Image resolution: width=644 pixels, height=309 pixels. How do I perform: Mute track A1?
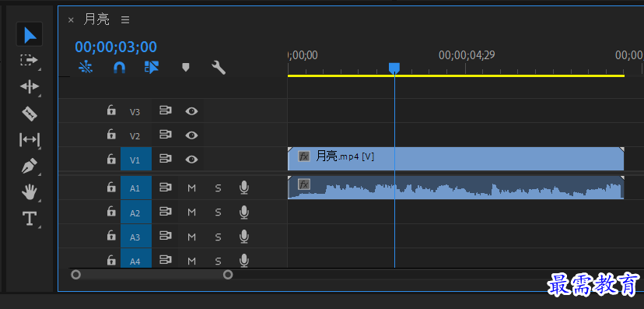(x=192, y=188)
